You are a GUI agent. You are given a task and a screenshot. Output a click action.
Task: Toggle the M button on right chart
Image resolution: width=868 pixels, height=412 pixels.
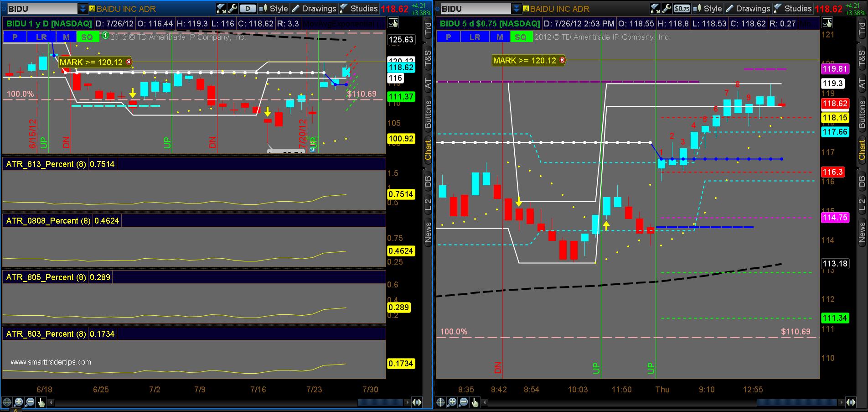pos(500,37)
